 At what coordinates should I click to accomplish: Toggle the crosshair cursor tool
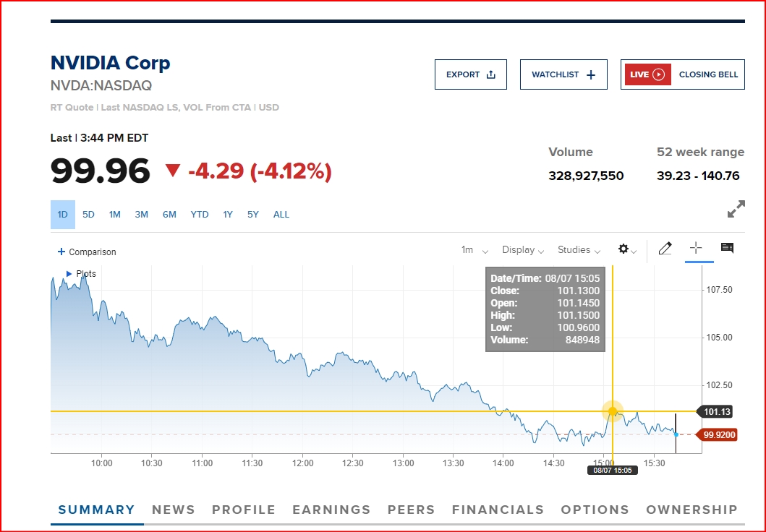pos(696,249)
